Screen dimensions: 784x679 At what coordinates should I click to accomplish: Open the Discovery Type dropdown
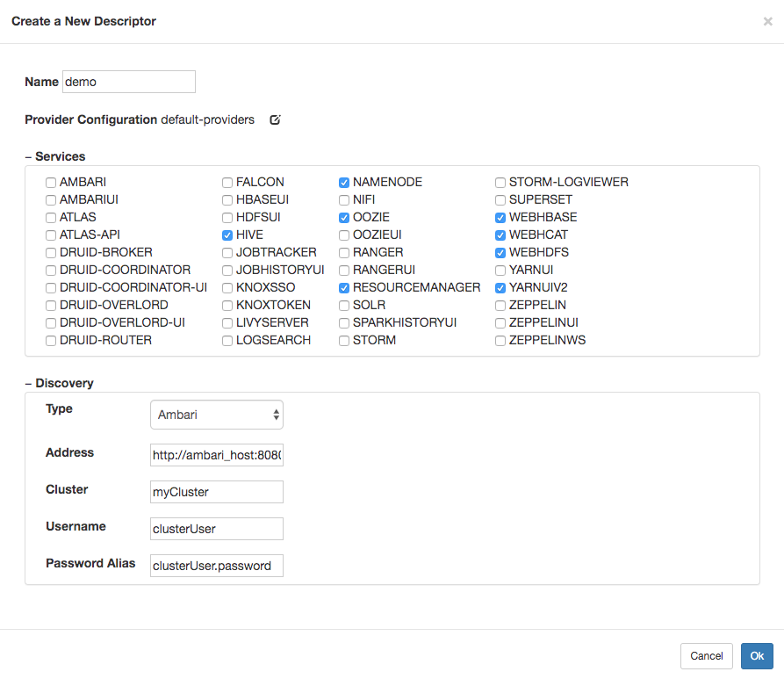click(216, 414)
